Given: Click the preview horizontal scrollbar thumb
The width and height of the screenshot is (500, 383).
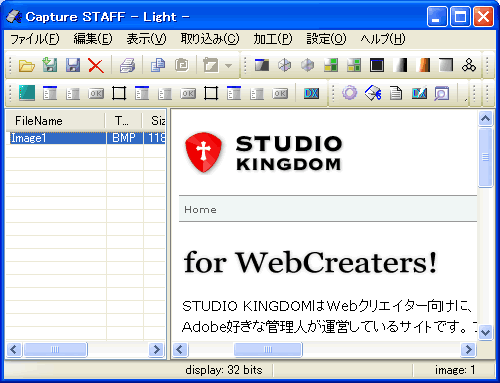Looking at the screenshot, I should [x=268, y=350].
